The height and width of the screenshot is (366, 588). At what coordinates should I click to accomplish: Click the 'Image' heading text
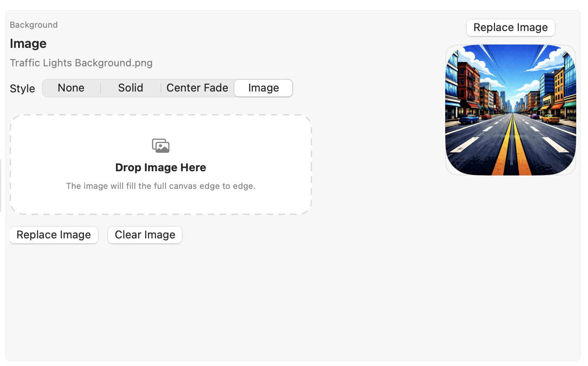(x=28, y=44)
